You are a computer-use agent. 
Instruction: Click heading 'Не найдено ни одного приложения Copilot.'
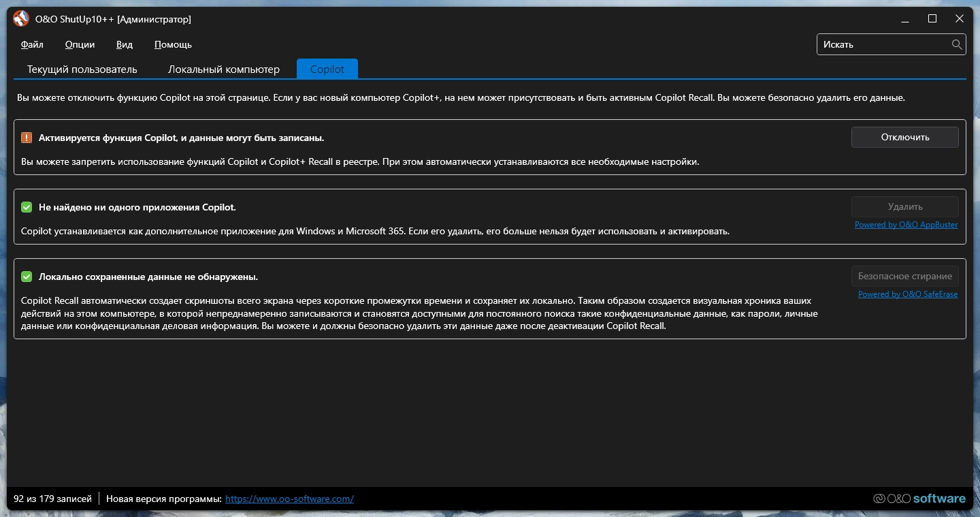(137, 207)
